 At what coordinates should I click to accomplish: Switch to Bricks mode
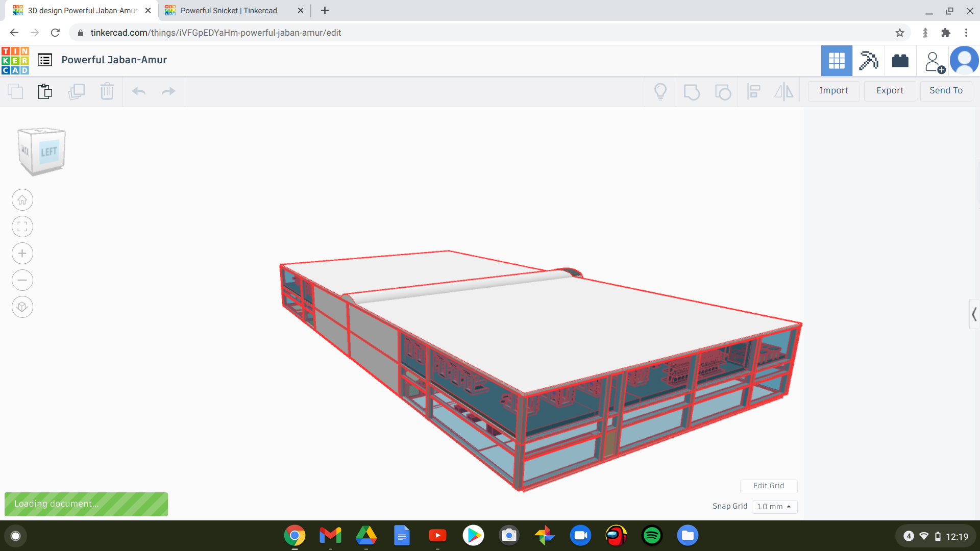[x=900, y=61]
